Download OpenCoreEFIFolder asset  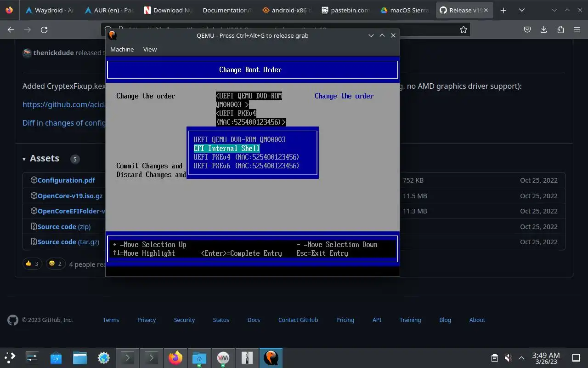tap(71, 211)
